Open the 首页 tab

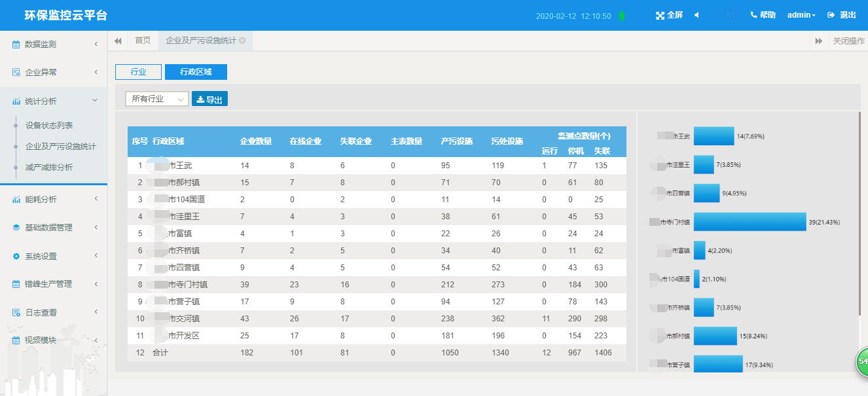(x=143, y=41)
